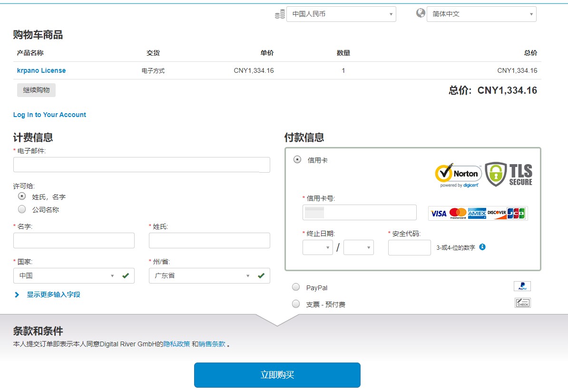Screen dimensions: 568x392
Task: Click the currency coins icon
Action: (280, 14)
